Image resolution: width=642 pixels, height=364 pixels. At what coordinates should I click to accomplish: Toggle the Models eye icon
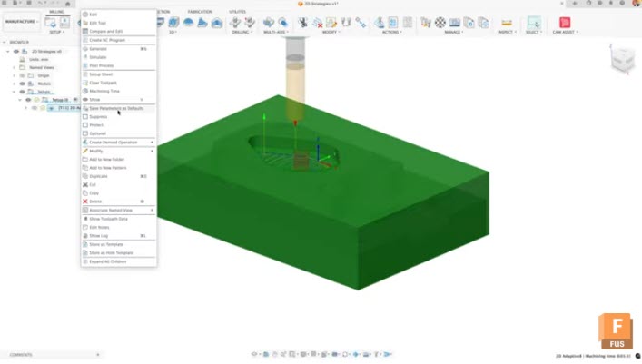[x=22, y=84]
